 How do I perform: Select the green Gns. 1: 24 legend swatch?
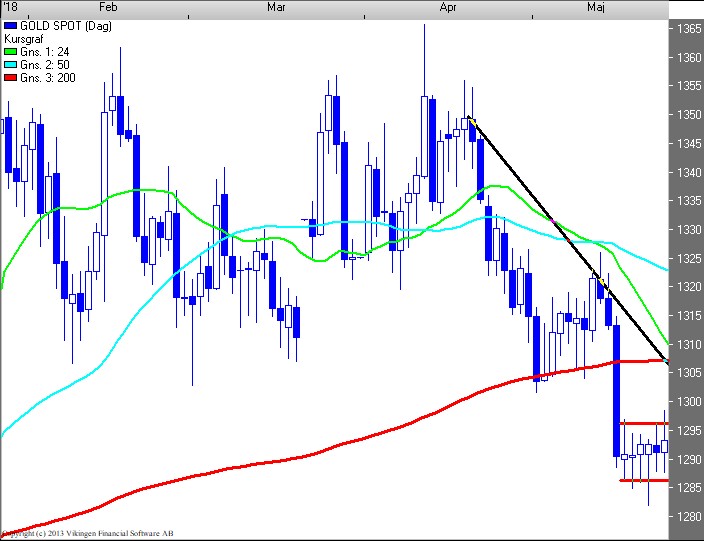11,51
